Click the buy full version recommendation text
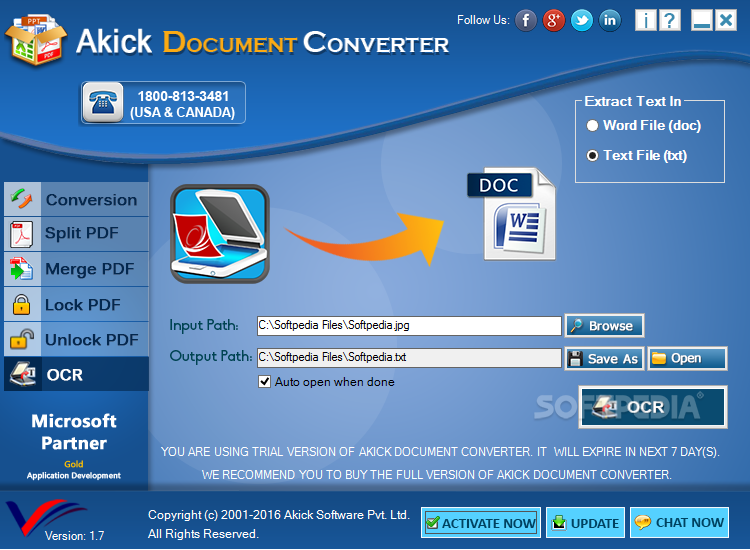 click(x=437, y=475)
